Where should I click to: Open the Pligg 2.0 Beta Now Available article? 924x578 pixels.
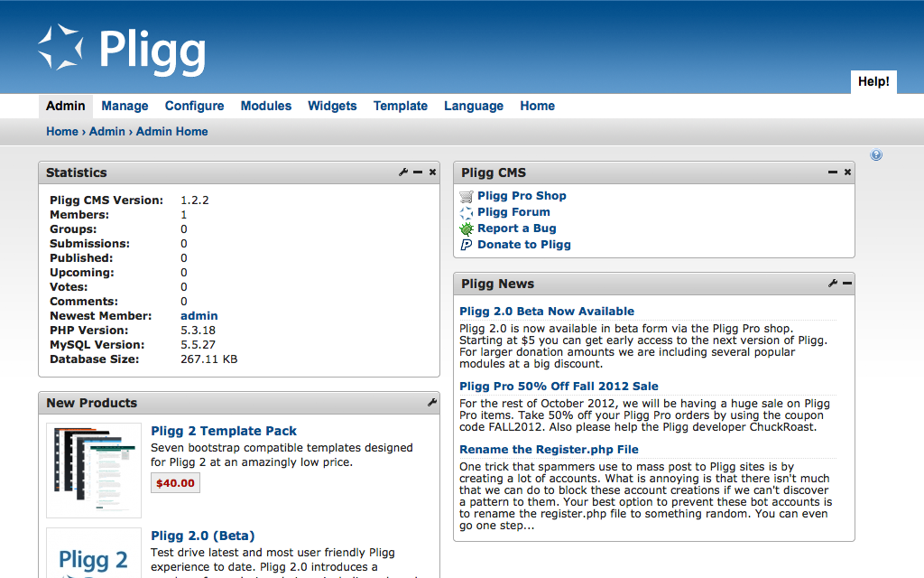point(547,311)
